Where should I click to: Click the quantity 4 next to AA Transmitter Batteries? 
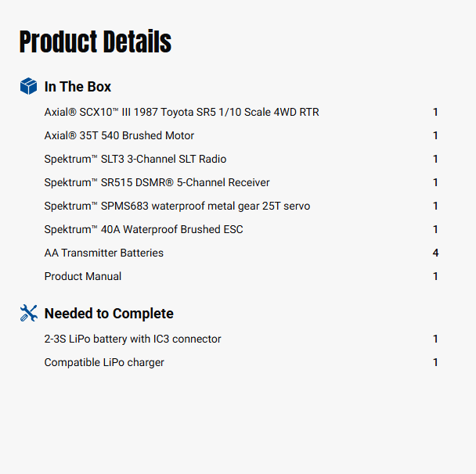click(x=435, y=253)
